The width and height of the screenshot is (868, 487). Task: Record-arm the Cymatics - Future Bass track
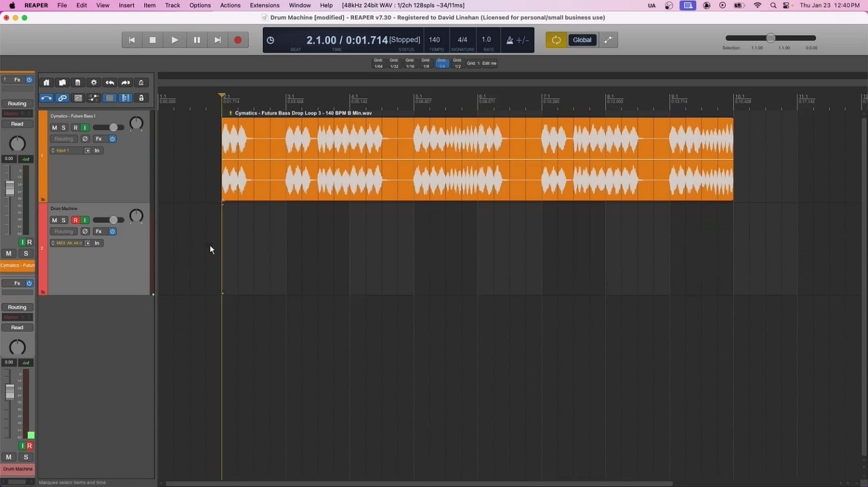coord(75,127)
